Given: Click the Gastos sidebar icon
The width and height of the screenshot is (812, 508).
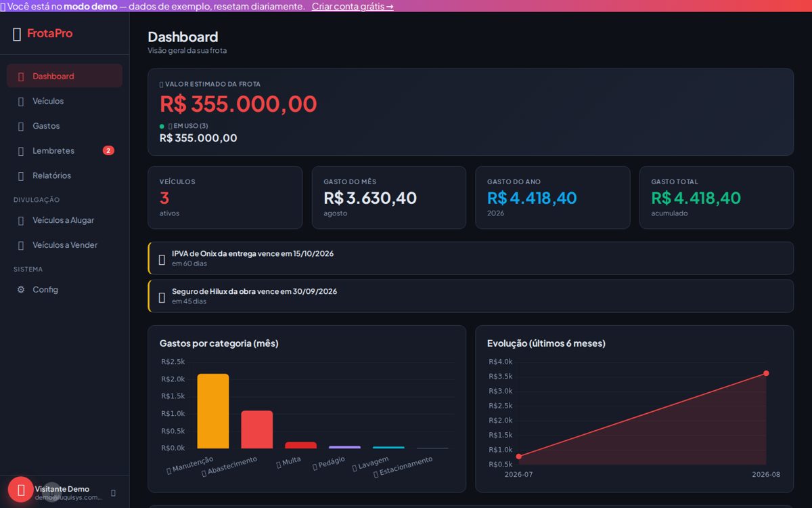Looking at the screenshot, I should pyautogui.click(x=21, y=126).
